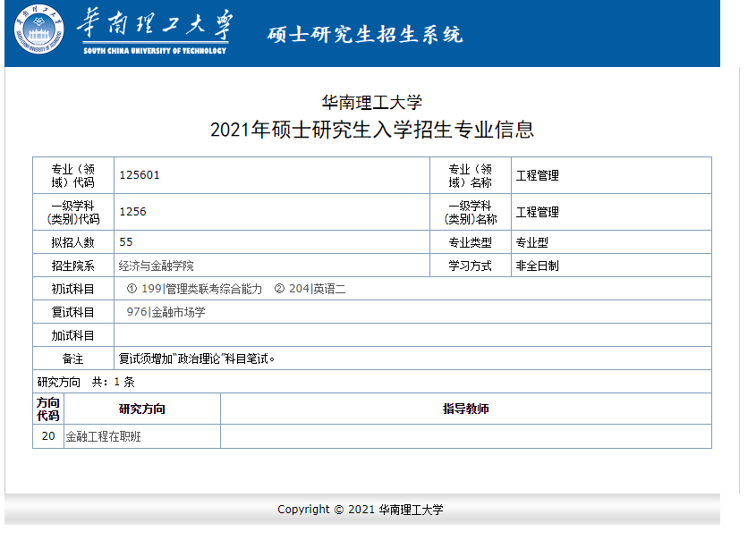This screenshot has width=756, height=540.
Task: Click the 复试科目 label cell
Action: 73,312
